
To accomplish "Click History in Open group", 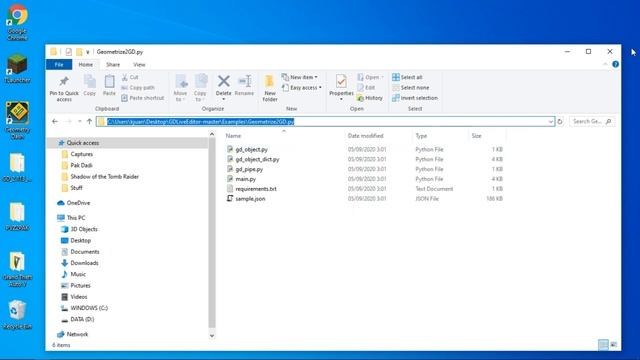I will [x=370, y=98].
